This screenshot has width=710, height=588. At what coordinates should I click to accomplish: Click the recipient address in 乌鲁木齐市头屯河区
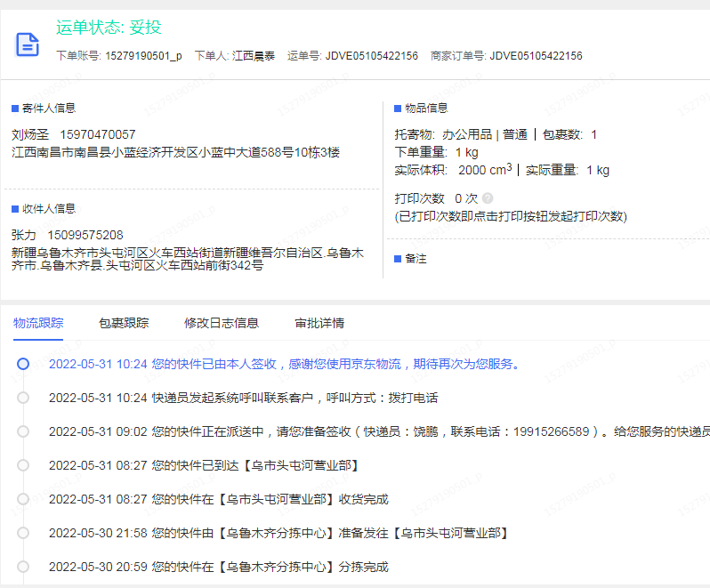pyautogui.click(x=188, y=259)
